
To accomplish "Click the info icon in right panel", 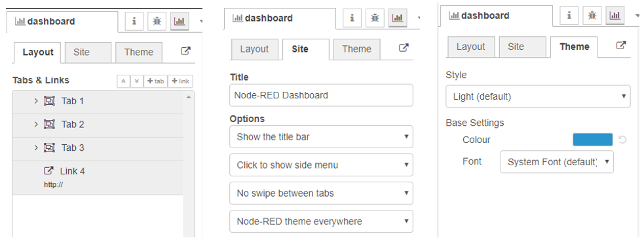I will [569, 16].
